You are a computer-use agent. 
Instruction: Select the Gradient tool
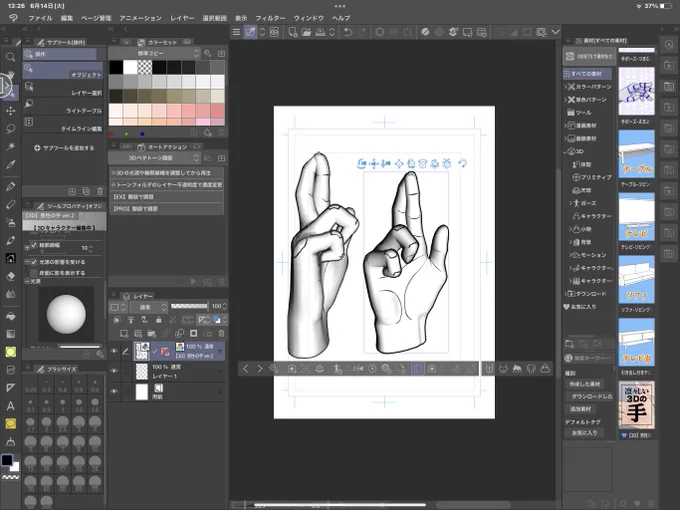click(10, 334)
